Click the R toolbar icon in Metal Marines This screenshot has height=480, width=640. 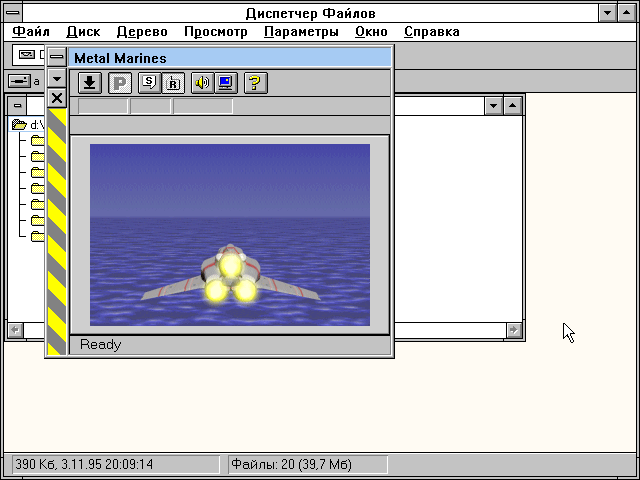coord(173,83)
